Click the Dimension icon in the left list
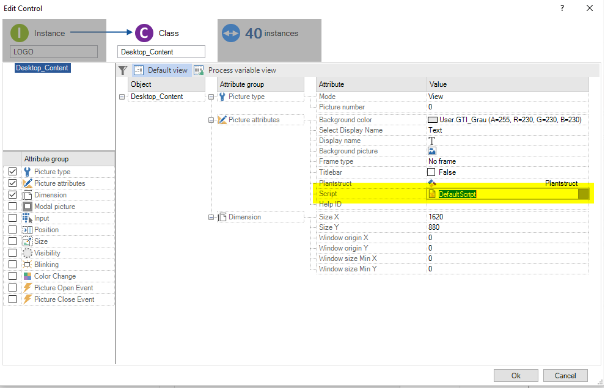605x389 pixels. pyautogui.click(x=27, y=195)
